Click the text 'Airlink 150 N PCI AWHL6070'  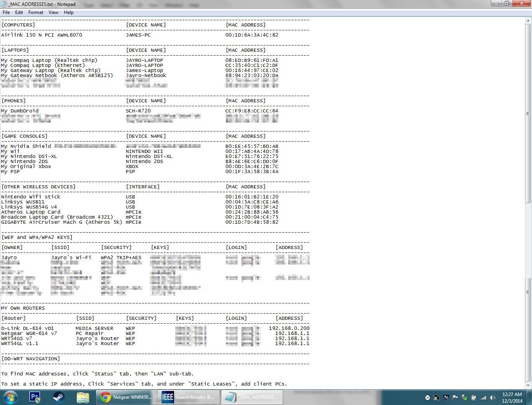tap(42, 35)
